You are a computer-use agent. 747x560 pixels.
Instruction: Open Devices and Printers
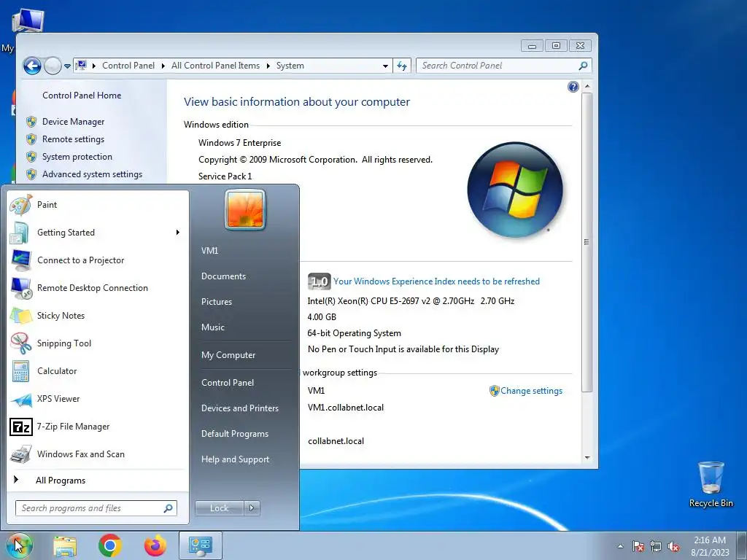point(239,408)
